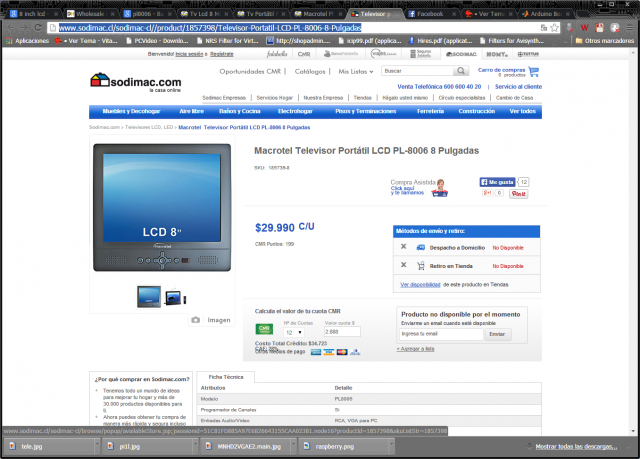Viewport: 640px width, 459px height.
Task: Click the main LCD 8" product image
Action: pyautogui.click(x=162, y=207)
